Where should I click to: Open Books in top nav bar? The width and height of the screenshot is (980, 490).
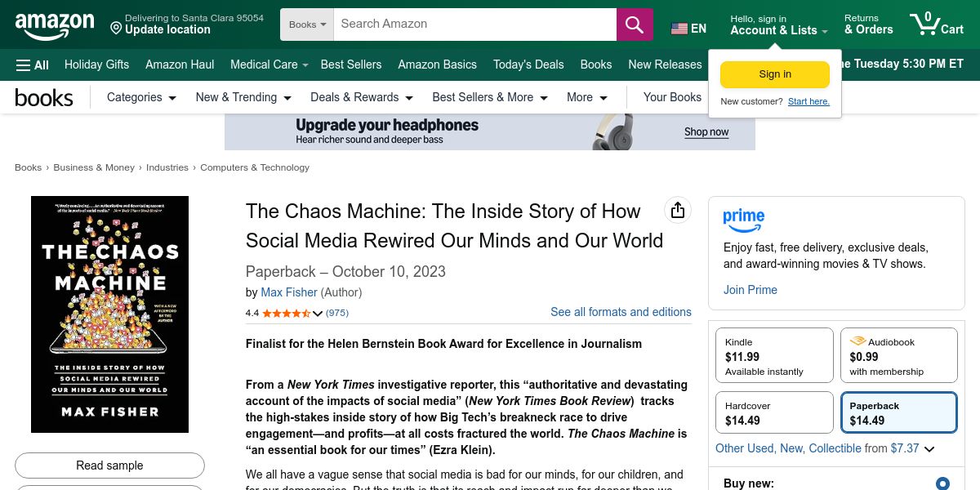point(596,65)
